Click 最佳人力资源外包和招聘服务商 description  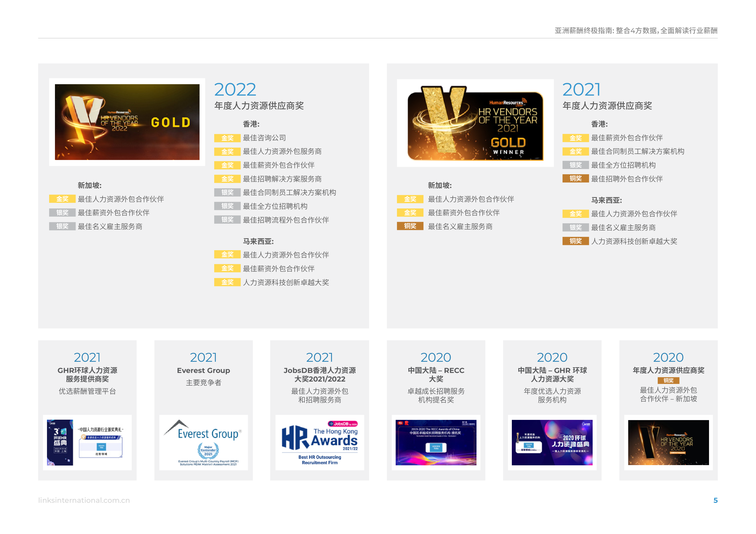click(x=319, y=396)
